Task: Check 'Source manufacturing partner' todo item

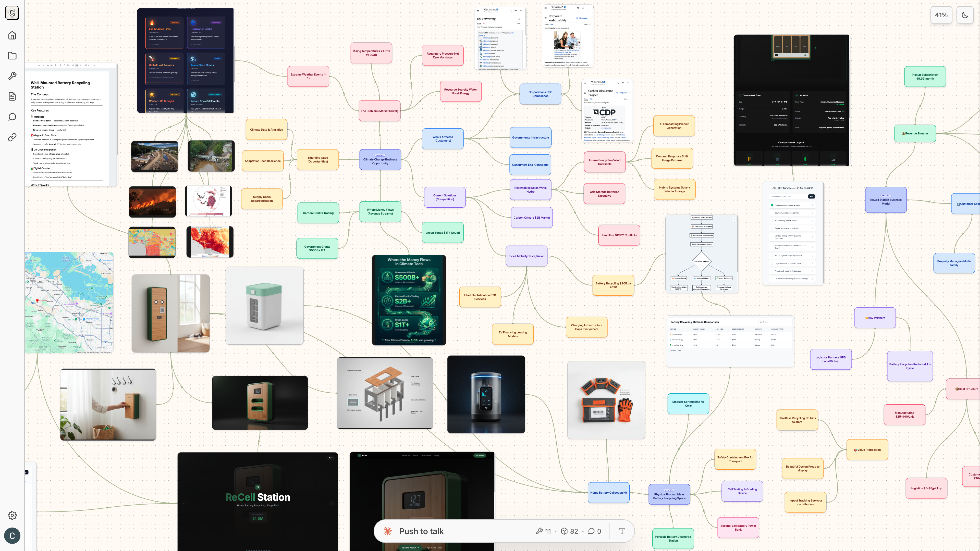Action: (x=772, y=213)
